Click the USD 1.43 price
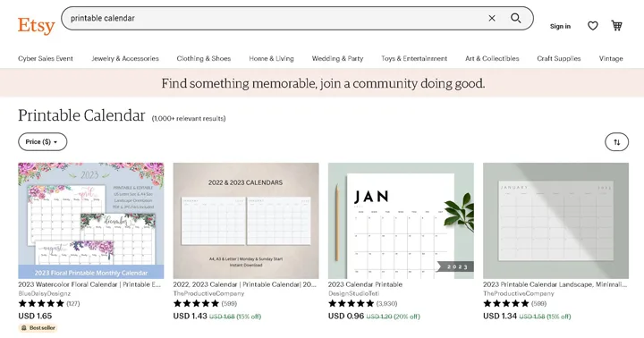This screenshot has height=338, width=644. [x=190, y=316]
